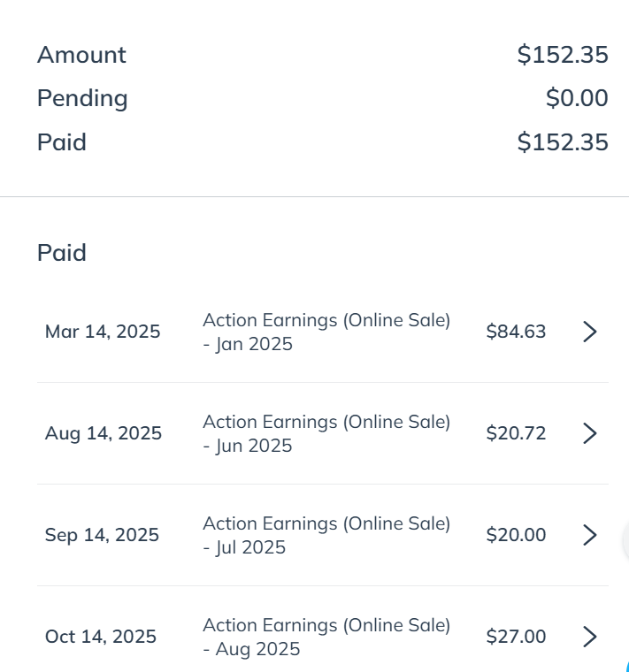The width and height of the screenshot is (629, 672).
Task: View Action Earnings Aug 2025 description
Action: [x=326, y=637]
